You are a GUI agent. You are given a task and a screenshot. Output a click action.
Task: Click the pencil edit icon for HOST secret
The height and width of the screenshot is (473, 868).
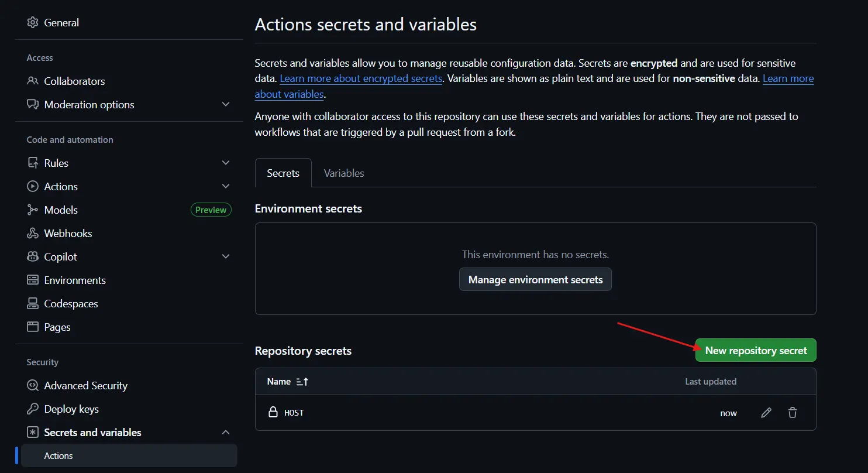coord(766,413)
